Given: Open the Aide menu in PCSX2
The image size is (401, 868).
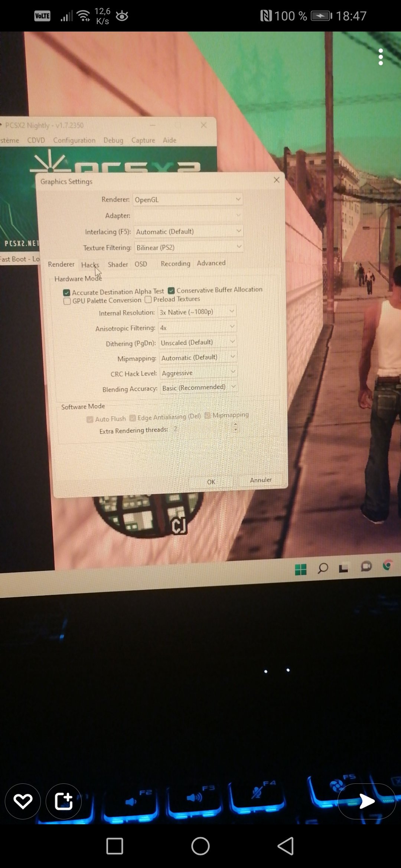Looking at the screenshot, I should 170,140.
